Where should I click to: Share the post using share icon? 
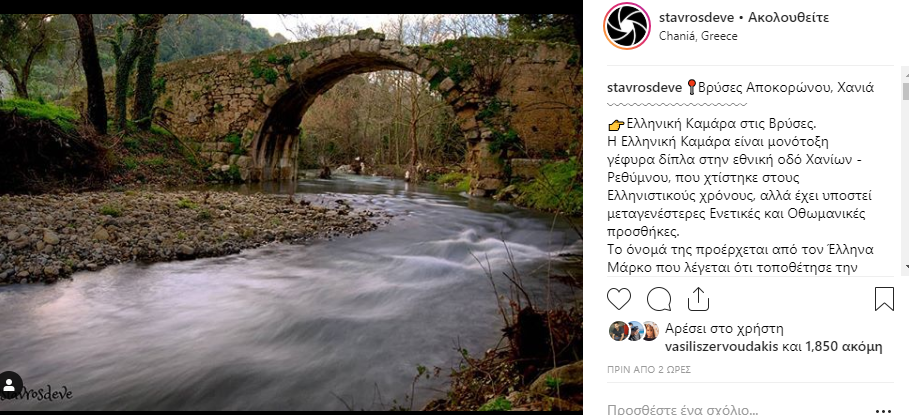point(698,299)
